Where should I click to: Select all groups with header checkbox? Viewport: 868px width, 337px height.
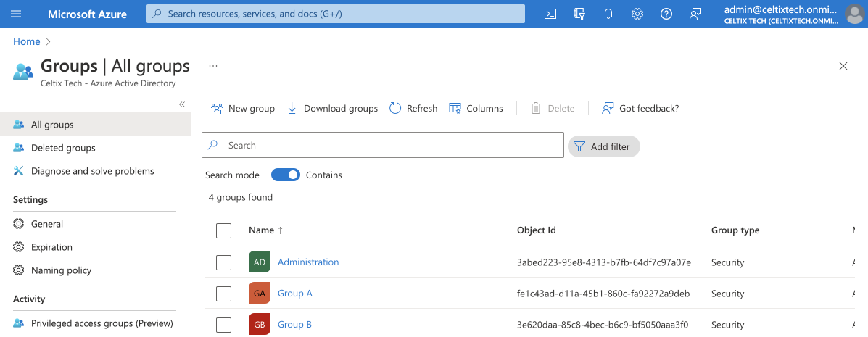(224, 230)
